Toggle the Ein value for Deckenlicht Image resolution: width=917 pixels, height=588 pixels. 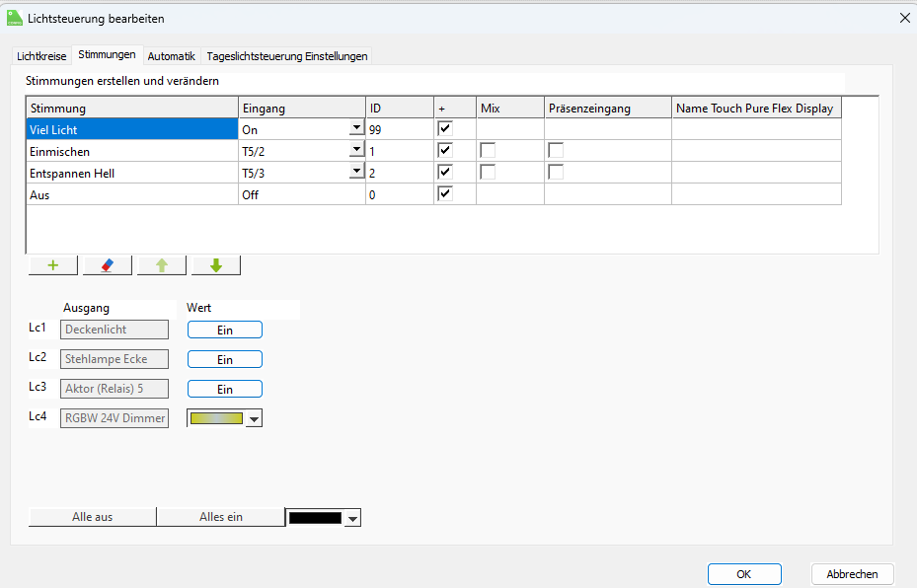pyautogui.click(x=224, y=331)
